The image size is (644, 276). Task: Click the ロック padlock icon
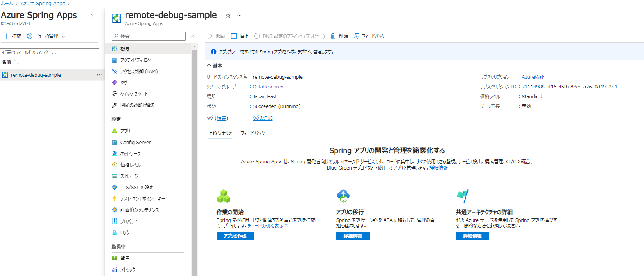pyautogui.click(x=115, y=233)
